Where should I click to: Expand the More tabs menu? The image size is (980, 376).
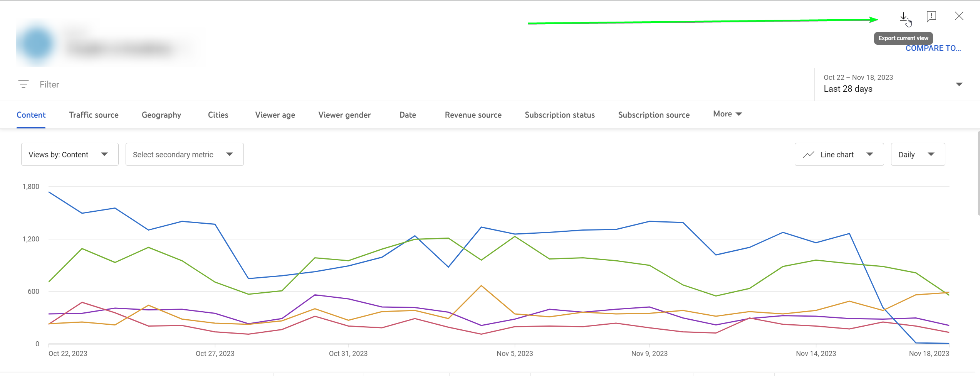click(727, 114)
